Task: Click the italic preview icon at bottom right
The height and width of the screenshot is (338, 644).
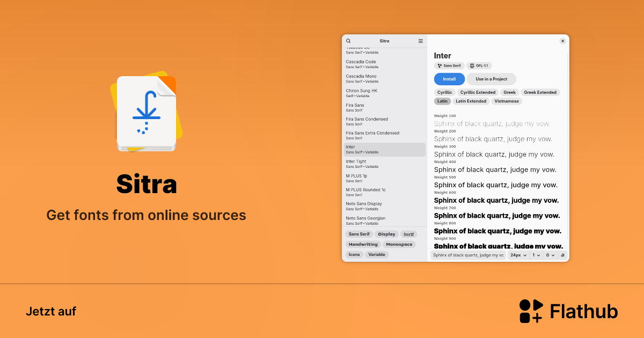Action: (x=562, y=255)
